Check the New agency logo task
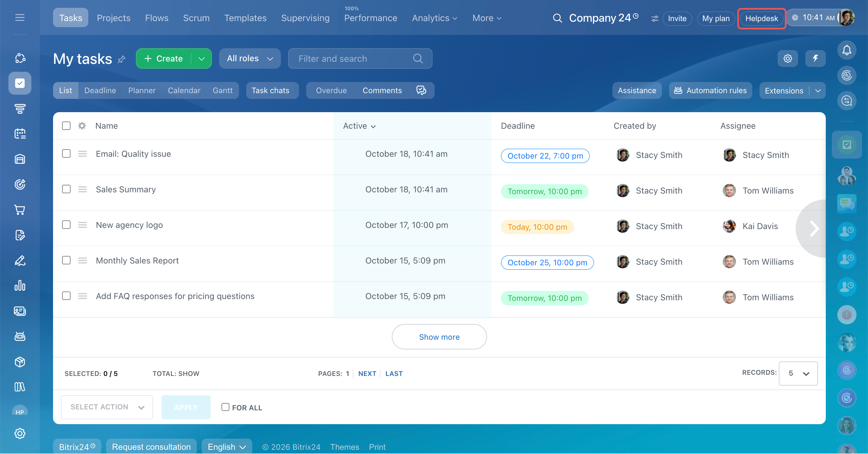This screenshot has height=454, width=868. 66,225
